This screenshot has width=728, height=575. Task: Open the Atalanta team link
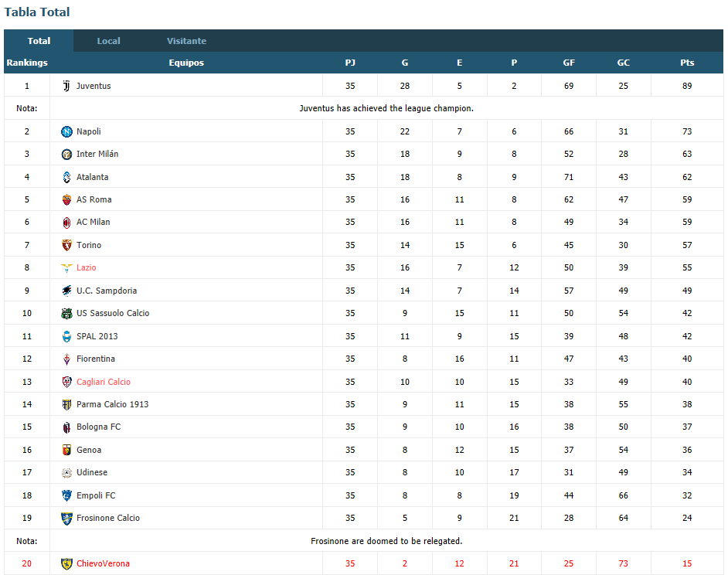92,177
